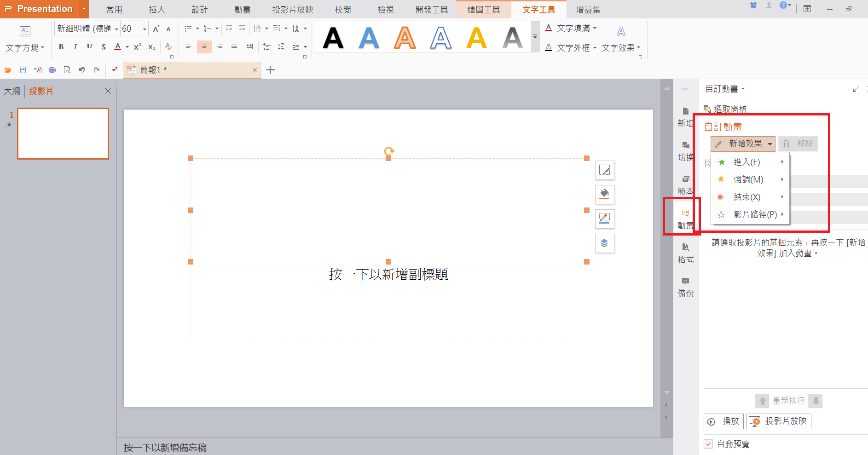The height and width of the screenshot is (455, 868).
Task: Apply text shadow (S) formatting
Action: (x=104, y=47)
